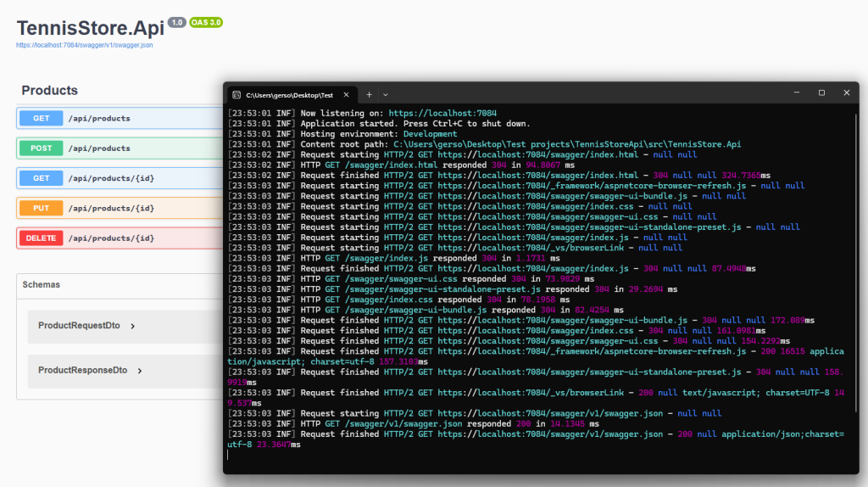Expand the DELETE /api/products/{id} endpoint
Screen dimensions: 868x487
click(x=120, y=238)
